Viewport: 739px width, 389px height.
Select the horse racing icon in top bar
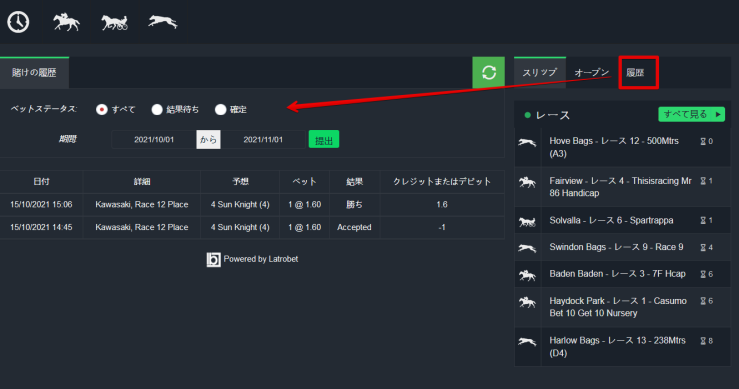pyautogui.click(x=66, y=22)
